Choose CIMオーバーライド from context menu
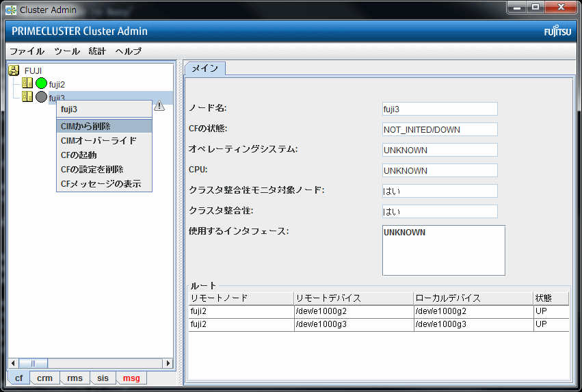This screenshot has width=582, height=392. click(x=105, y=141)
